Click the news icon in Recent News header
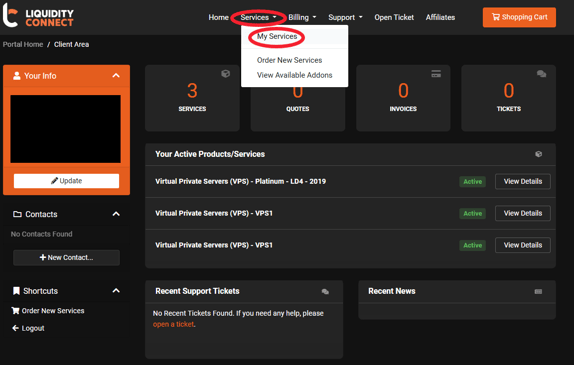574x365 pixels. (x=538, y=291)
